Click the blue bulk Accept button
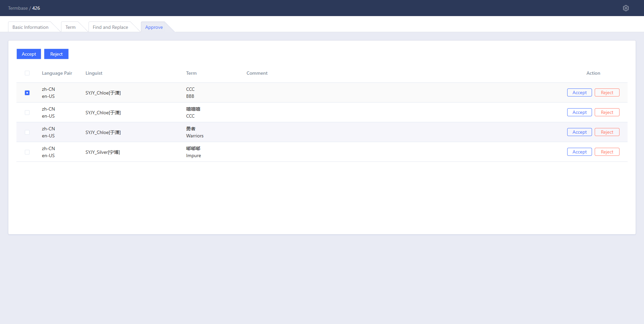This screenshot has width=644, height=324. [x=29, y=54]
